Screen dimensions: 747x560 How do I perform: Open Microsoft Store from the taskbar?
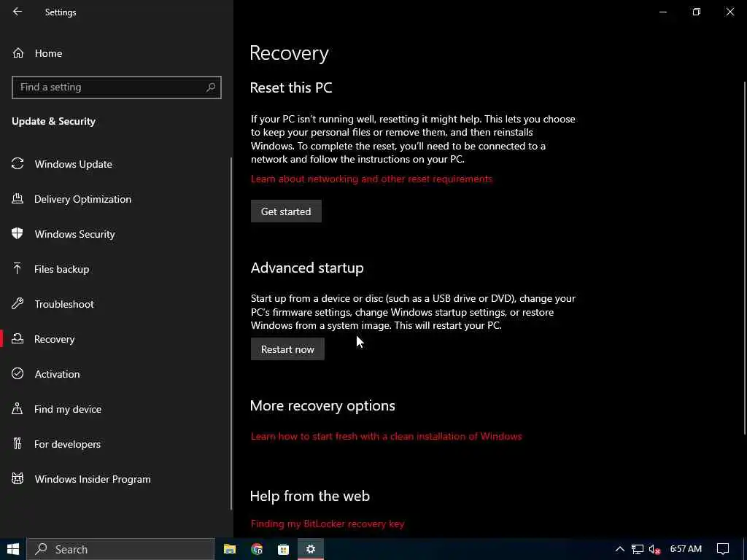pyautogui.click(x=284, y=549)
